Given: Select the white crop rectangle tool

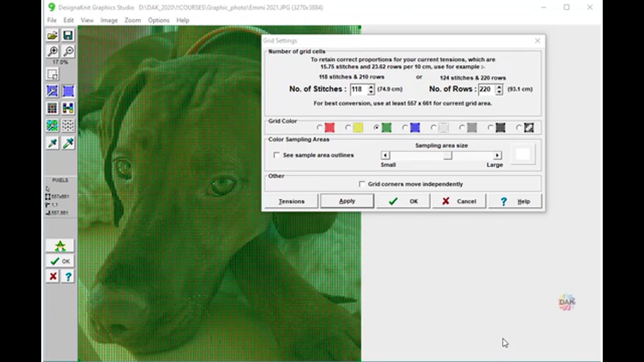Looking at the screenshot, I should pyautogui.click(x=52, y=74).
